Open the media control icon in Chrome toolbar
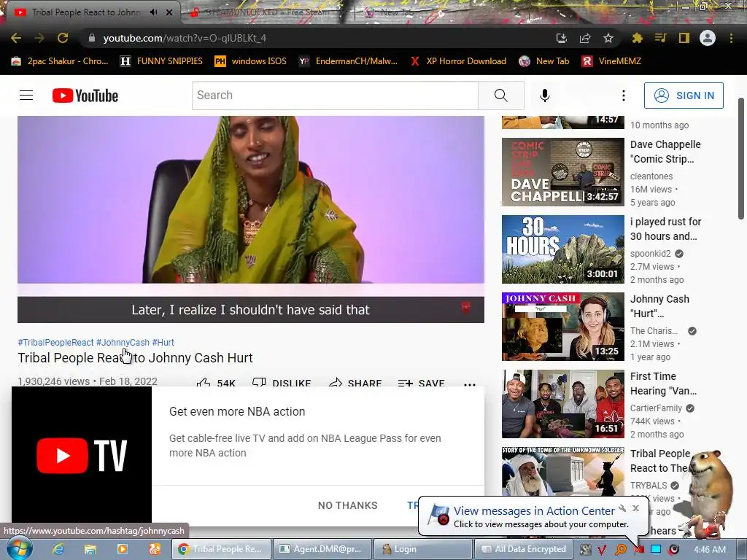The width and height of the screenshot is (747, 560). pos(661,38)
